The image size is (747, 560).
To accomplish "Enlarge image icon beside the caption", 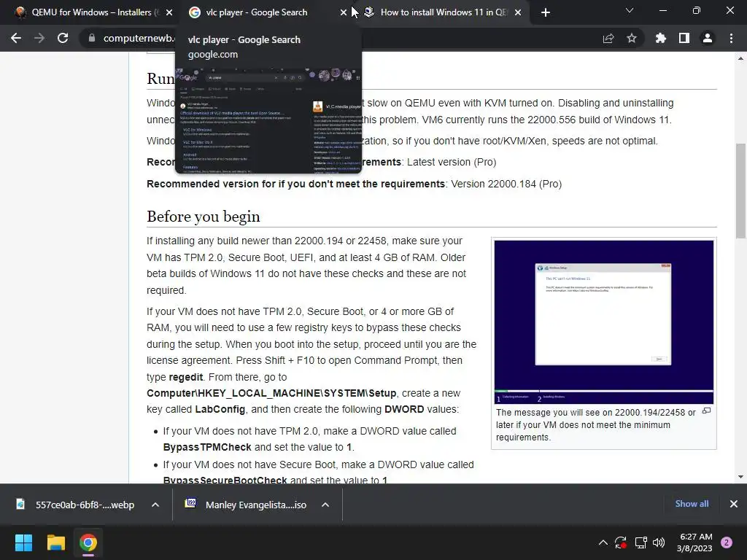I will pos(706,411).
